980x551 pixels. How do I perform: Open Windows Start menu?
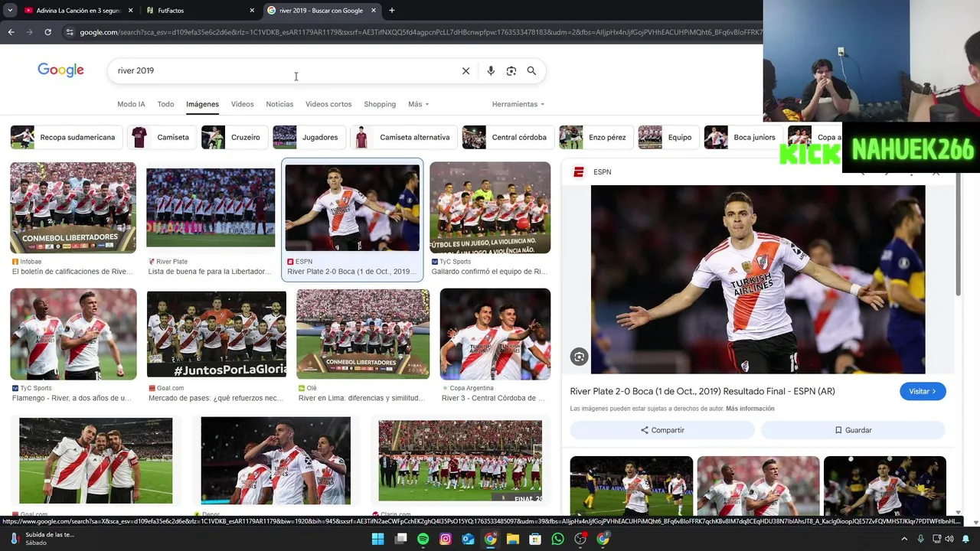(x=377, y=539)
